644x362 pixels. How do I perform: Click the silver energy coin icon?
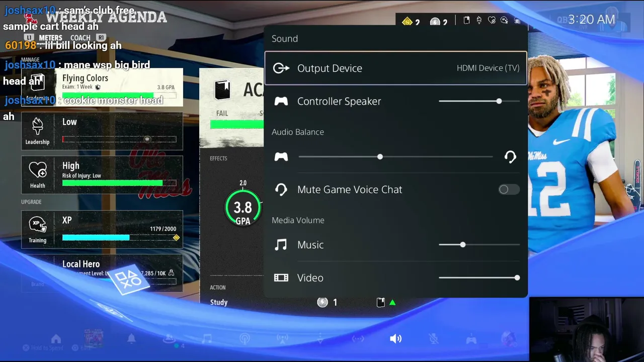(435, 22)
